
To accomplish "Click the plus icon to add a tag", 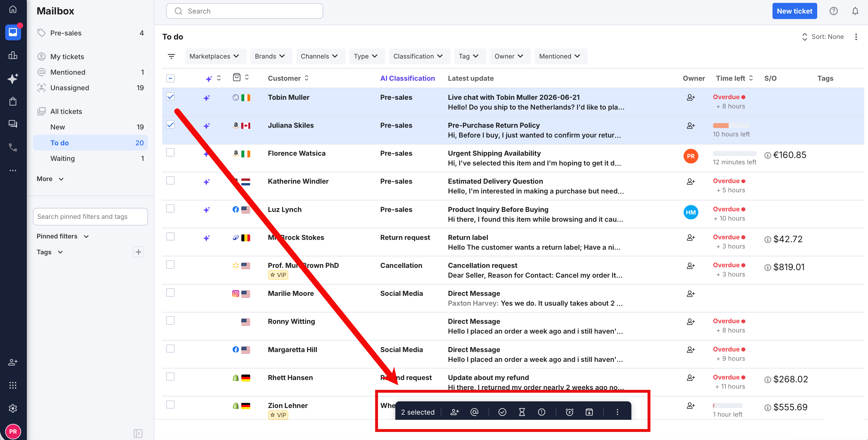I will (139, 252).
